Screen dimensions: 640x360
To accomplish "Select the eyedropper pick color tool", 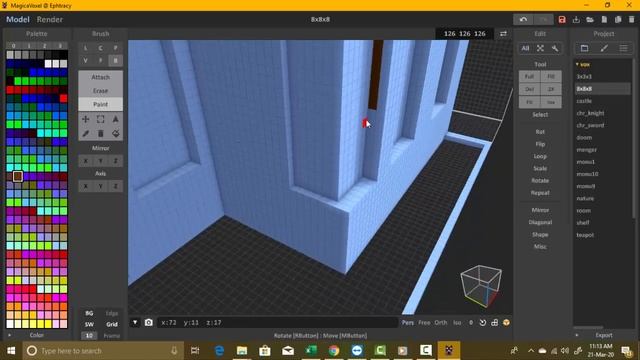I will click(86, 133).
